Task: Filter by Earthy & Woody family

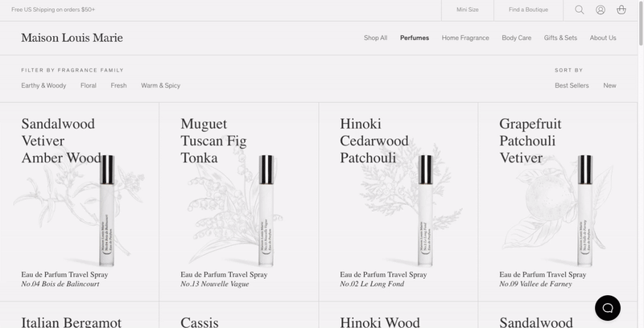Action: pyautogui.click(x=43, y=85)
